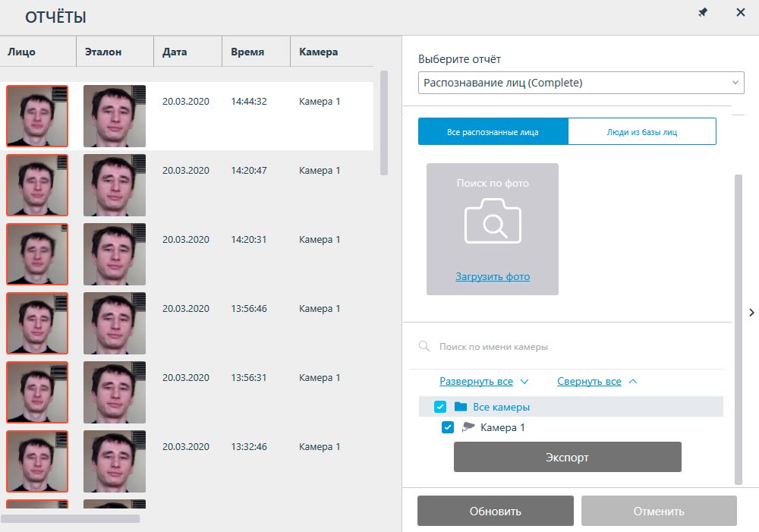Image resolution: width=759 pixels, height=532 pixels.
Task: Open the Выберите отчёт dropdown
Action: tap(581, 83)
